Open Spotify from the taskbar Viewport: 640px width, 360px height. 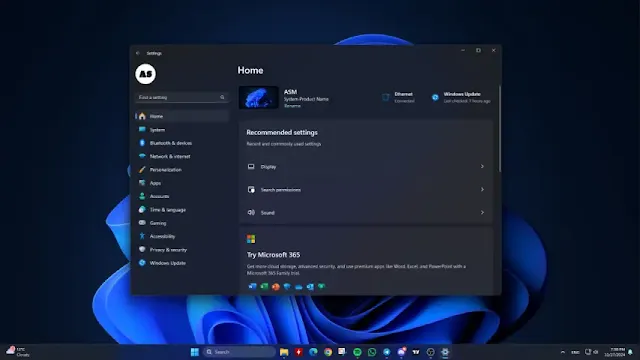(357, 352)
